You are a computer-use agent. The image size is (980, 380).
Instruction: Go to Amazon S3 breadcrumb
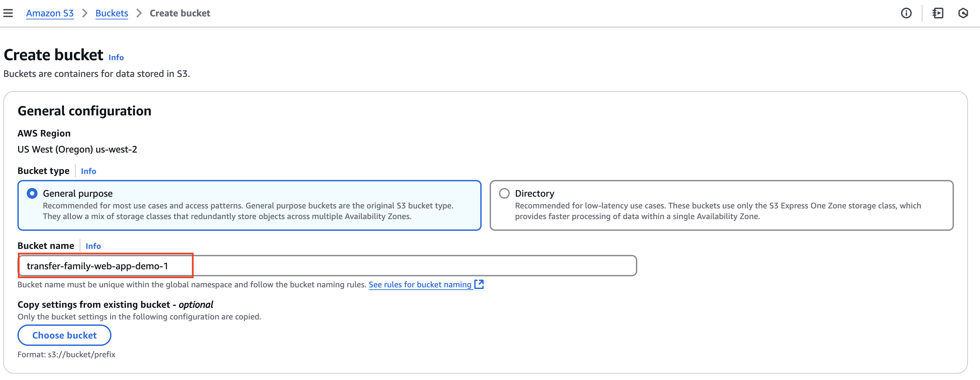[x=50, y=13]
